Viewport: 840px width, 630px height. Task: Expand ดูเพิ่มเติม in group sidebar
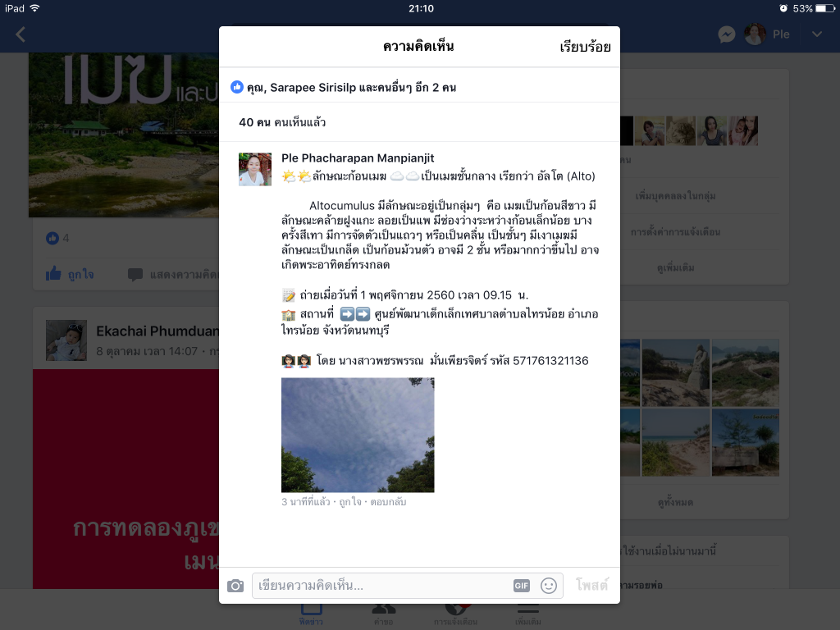(676, 267)
